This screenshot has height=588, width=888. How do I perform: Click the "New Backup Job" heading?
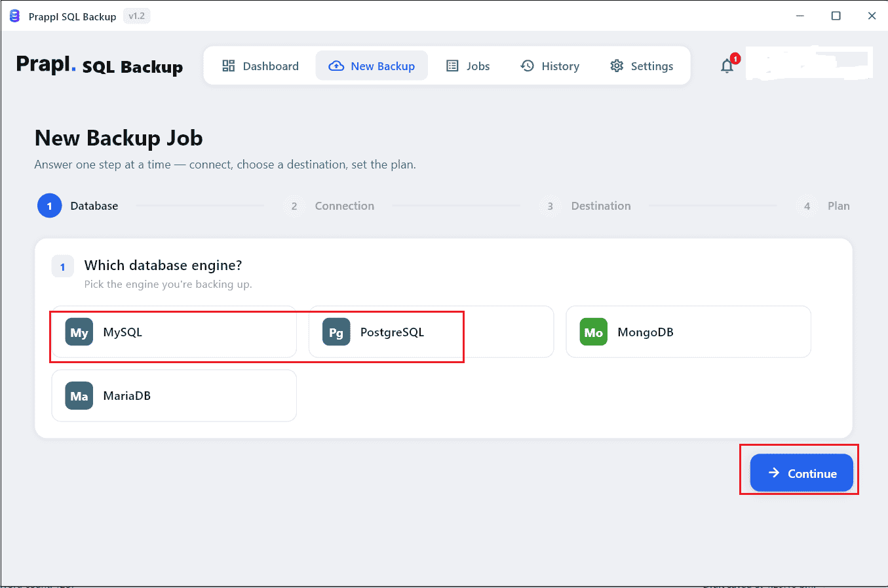coord(119,138)
